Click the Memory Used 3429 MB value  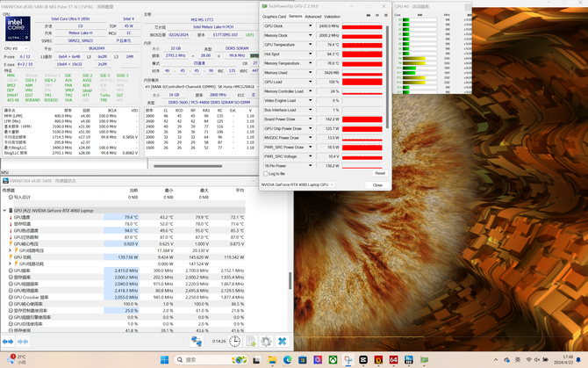[328, 72]
